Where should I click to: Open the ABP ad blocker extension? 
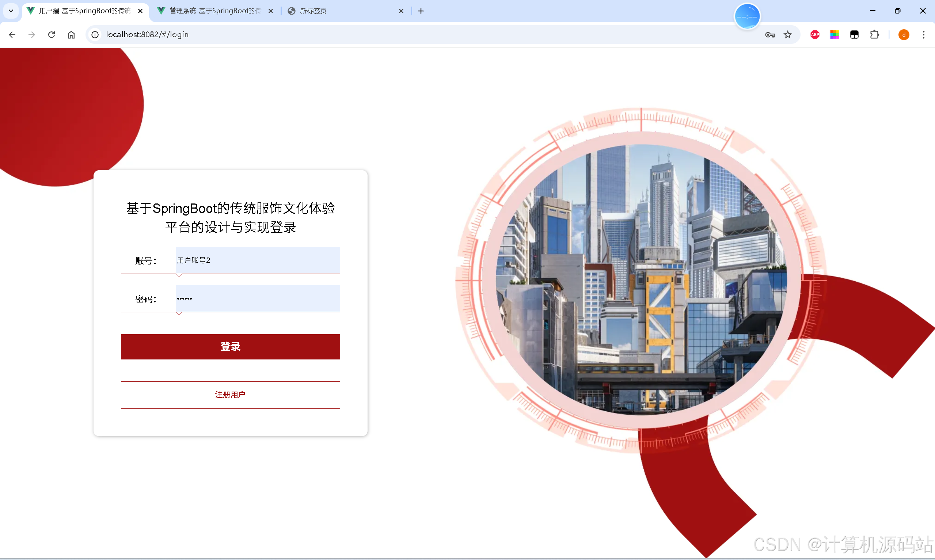pos(815,35)
